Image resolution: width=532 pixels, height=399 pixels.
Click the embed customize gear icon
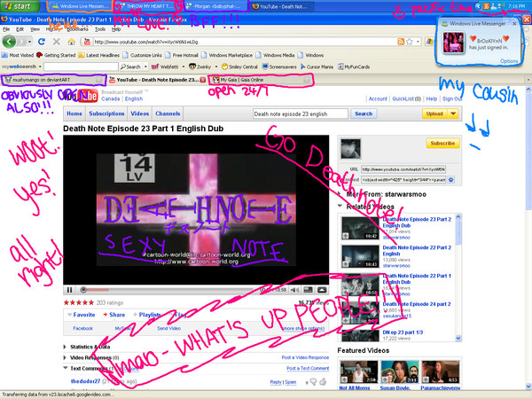(x=451, y=180)
